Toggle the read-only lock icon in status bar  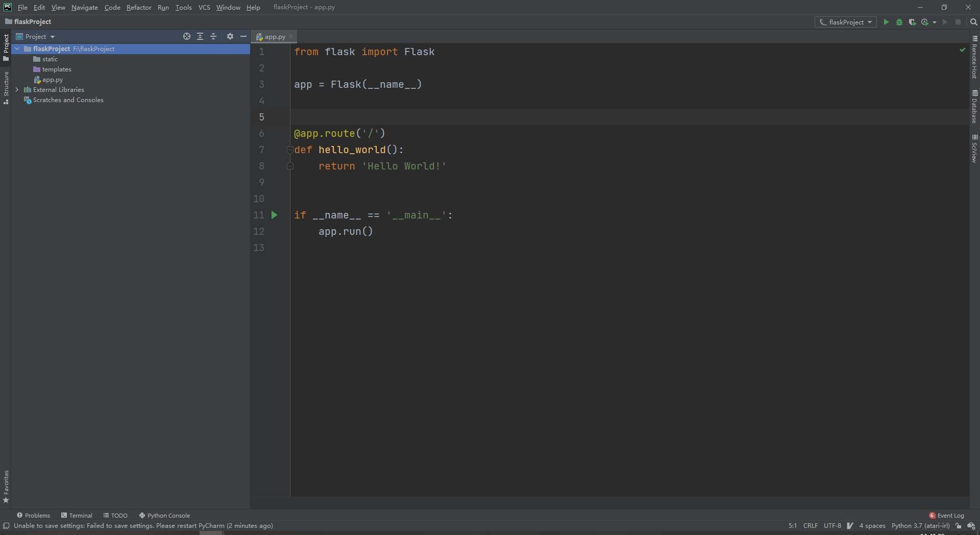959,526
